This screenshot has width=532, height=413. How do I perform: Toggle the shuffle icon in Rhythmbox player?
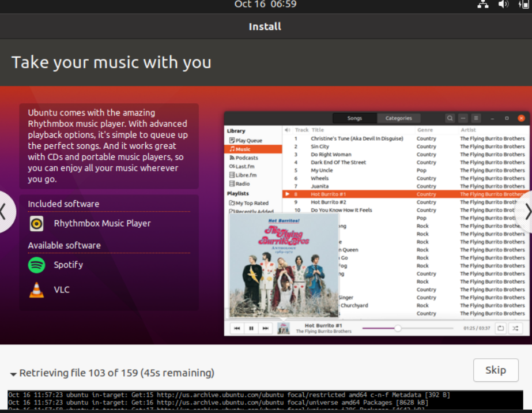515,328
